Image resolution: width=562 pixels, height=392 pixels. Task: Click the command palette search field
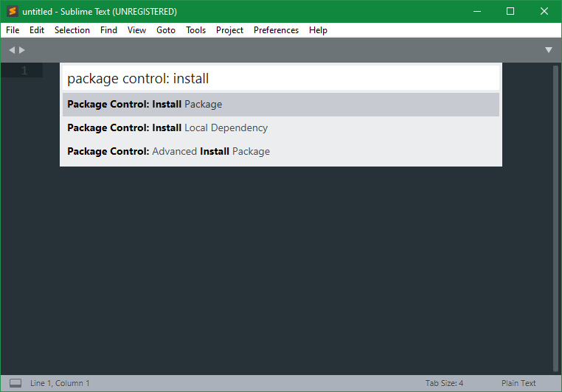click(281, 78)
